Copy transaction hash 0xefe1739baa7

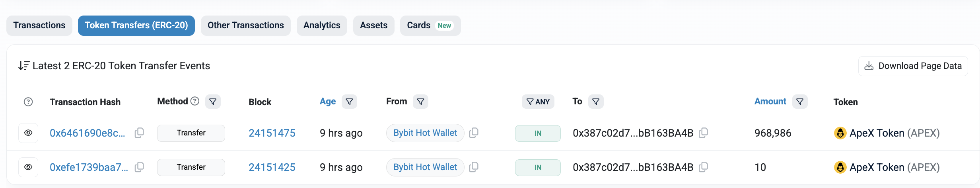point(139,167)
